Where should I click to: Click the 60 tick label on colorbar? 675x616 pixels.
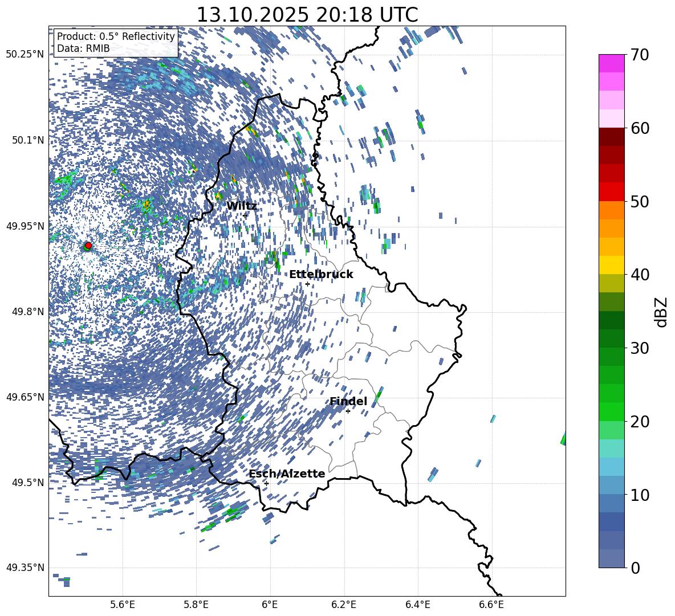639,128
